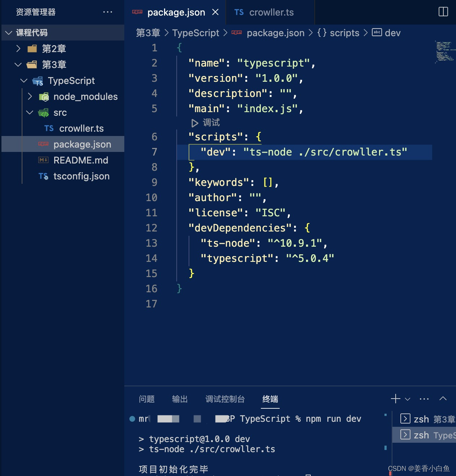Image resolution: width=456 pixels, height=476 pixels.
Task: Select the zsh 第3章 terminal instance
Action: (424, 419)
